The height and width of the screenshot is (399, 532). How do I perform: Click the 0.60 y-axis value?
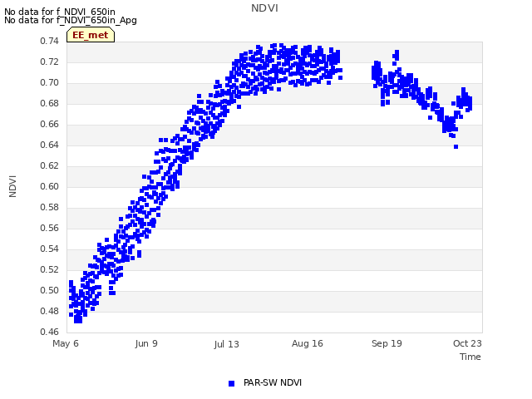[50, 186]
